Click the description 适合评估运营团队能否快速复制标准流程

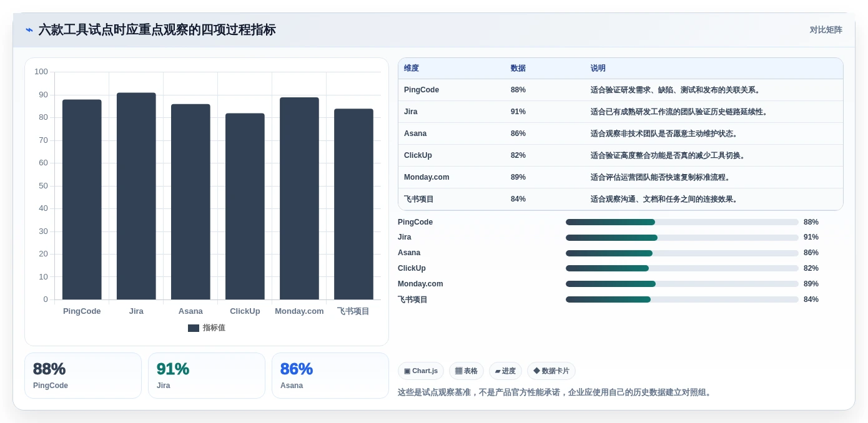pyautogui.click(x=662, y=177)
